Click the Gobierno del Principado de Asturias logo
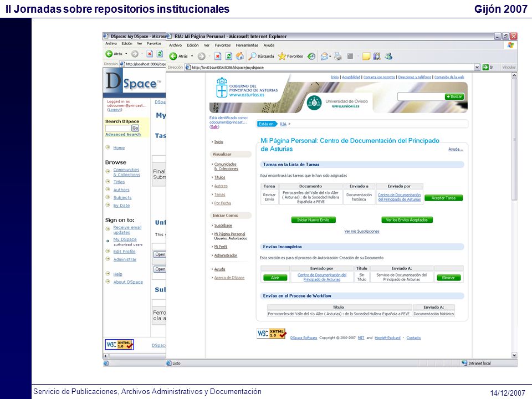 coord(247,88)
